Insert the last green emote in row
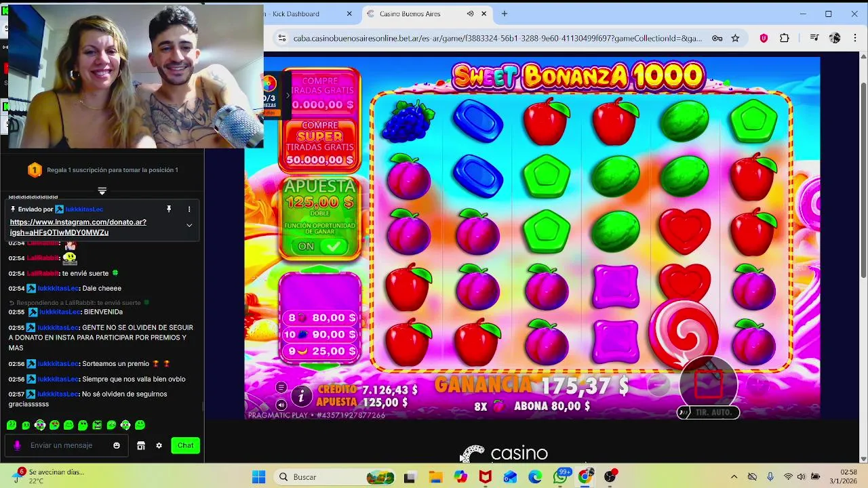This screenshot has height=488, width=868. [140, 425]
